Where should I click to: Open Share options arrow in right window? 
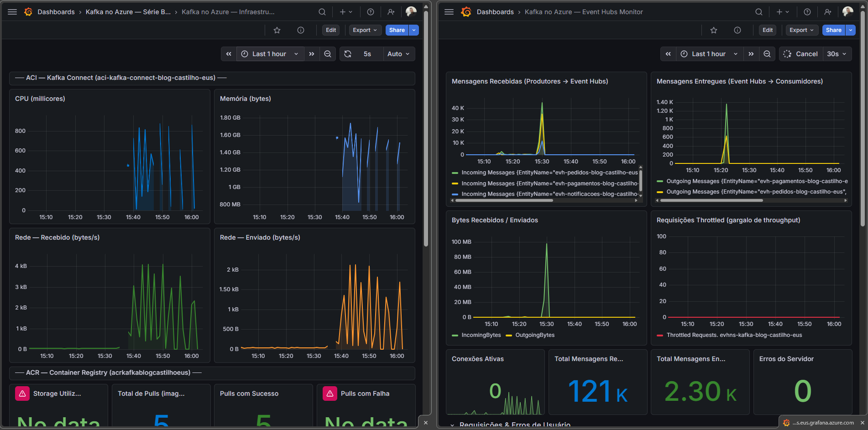click(x=851, y=30)
